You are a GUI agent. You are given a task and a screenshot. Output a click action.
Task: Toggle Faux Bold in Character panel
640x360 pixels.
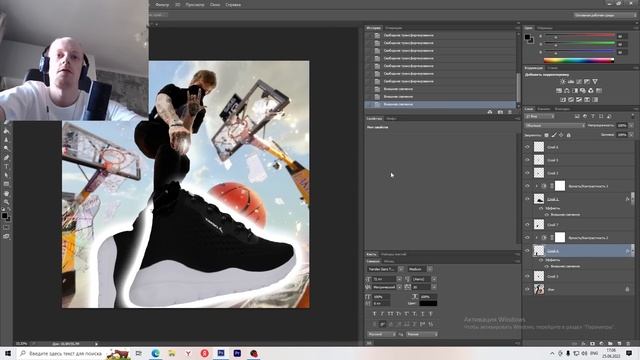pos(374,314)
